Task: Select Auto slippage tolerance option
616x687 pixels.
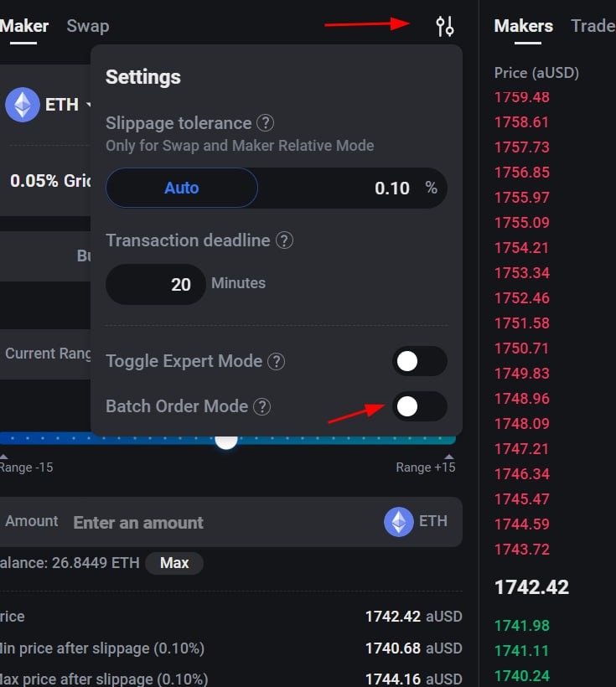Action: click(181, 188)
